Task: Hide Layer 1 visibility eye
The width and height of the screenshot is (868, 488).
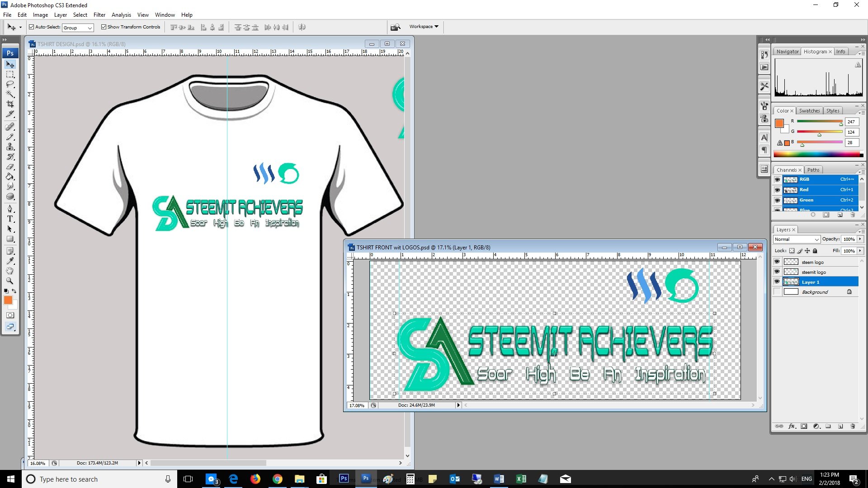Action: pyautogui.click(x=777, y=282)
